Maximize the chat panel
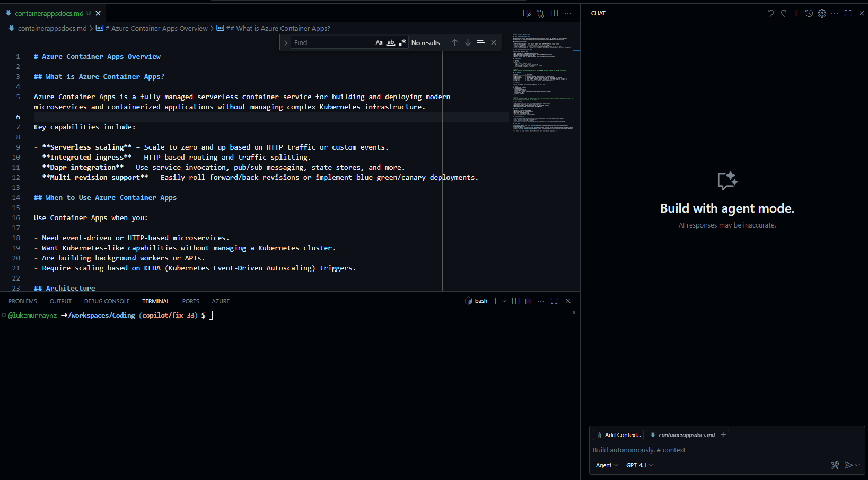The image size is (868, 480). [848, 13]
